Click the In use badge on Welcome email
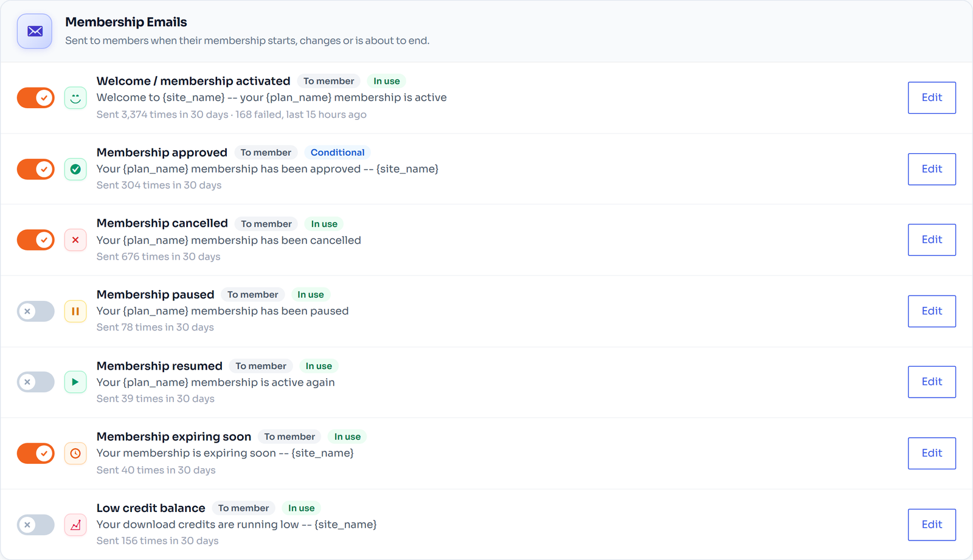Screen dimensions: 973x560 [387, 81]
